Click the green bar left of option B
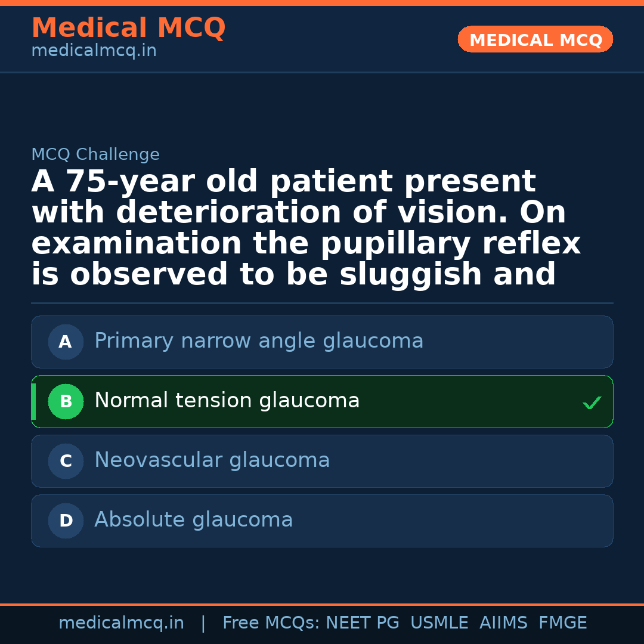The image size is (644, 644). click(x=33, y=402)
